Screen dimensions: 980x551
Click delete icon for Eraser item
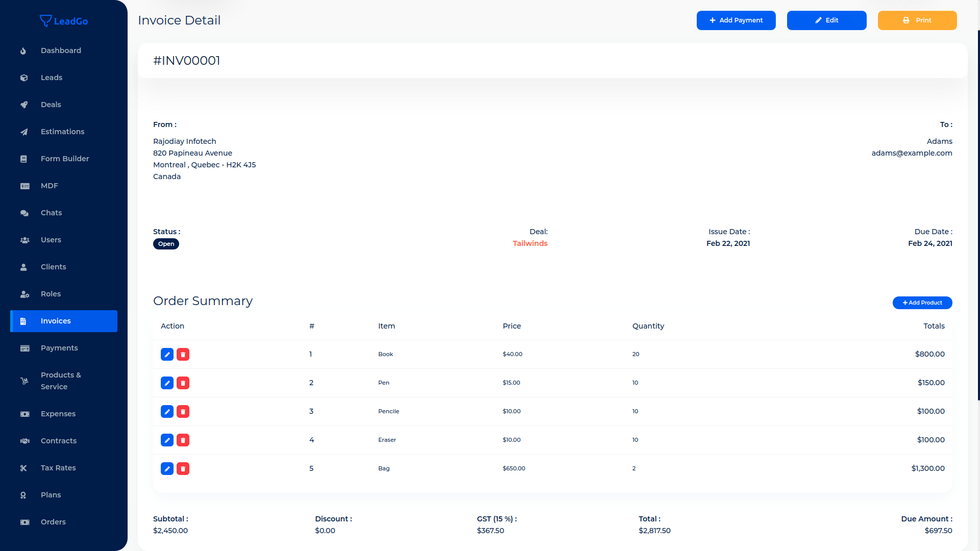click(183, 439)
